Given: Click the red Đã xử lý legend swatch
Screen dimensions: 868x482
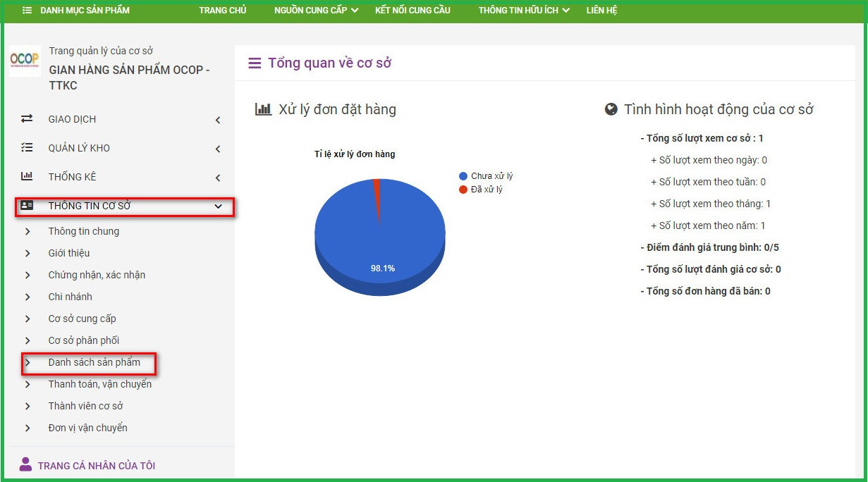Looking at the screenshot, I should (463, 190).
